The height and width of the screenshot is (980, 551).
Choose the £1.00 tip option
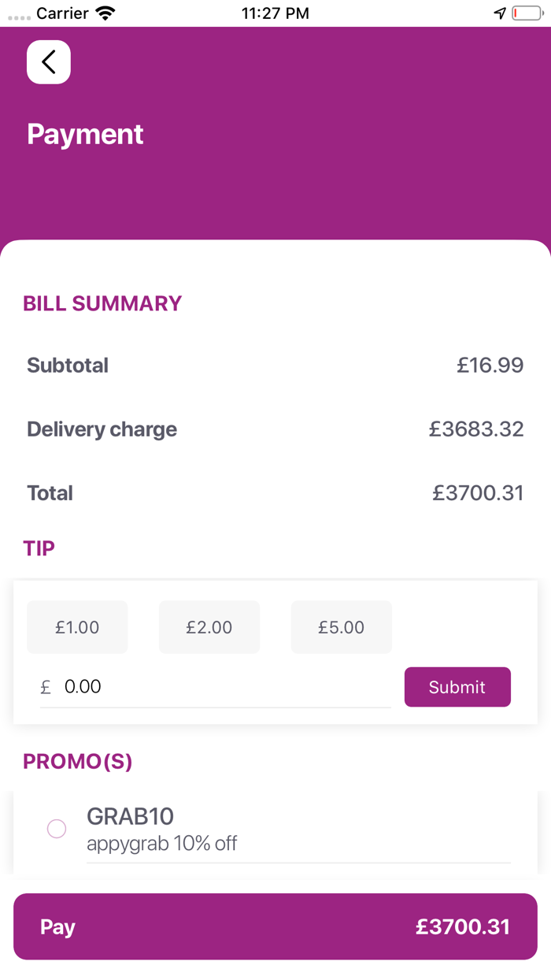(x=77, y=627)
